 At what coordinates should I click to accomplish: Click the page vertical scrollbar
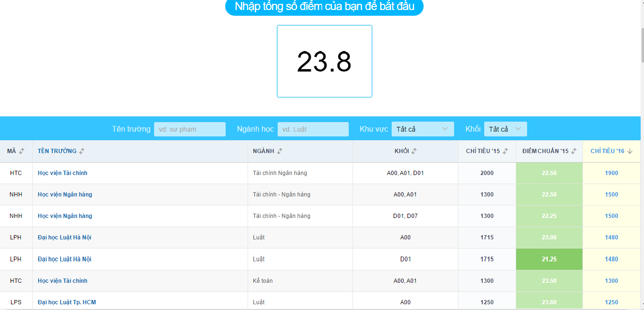(x=642, y=45)
